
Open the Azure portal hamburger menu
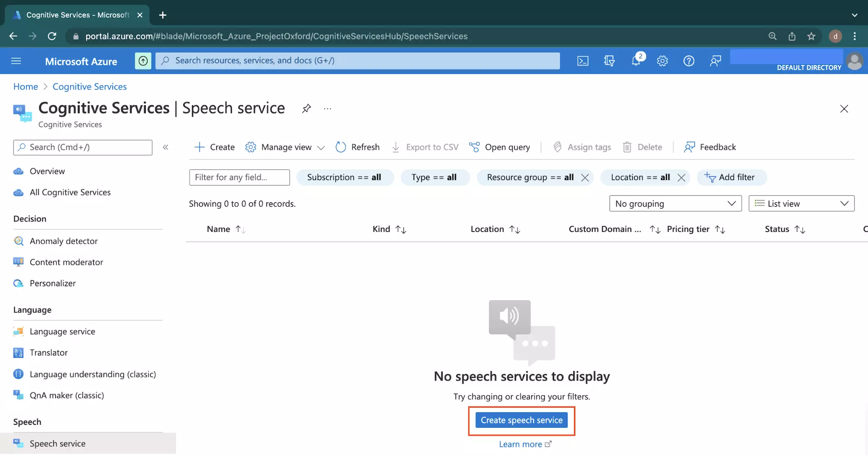point(16,61)
